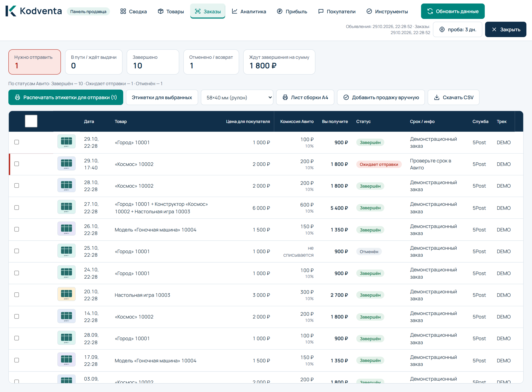The height and width of the screenshot is (392, 532).
Task: Click the проба: 3 дн. button
Action: 458,29
